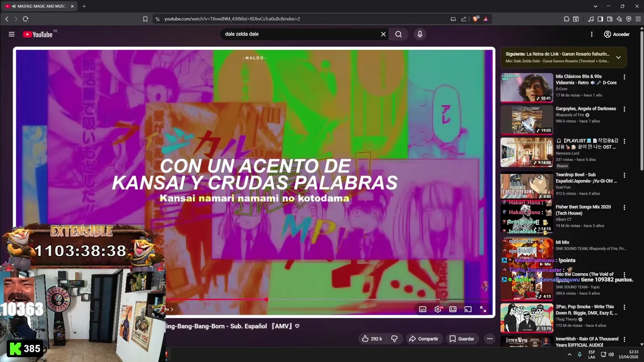Toggle the browser sidebar panel
Image resolution: width=644 pixels, height=362 pixels.
click(600, 19)
